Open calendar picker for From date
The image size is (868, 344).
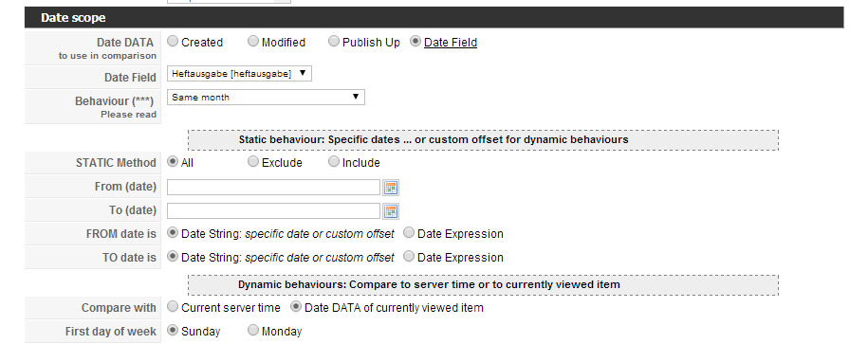391,188
